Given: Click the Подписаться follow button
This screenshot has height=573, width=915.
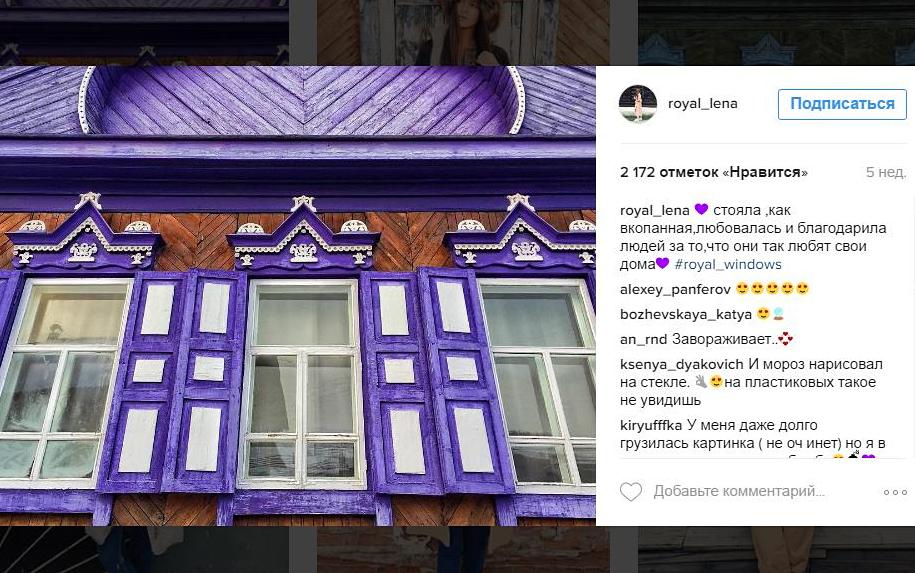Looking at the screenshot, I should coord(842,104).
